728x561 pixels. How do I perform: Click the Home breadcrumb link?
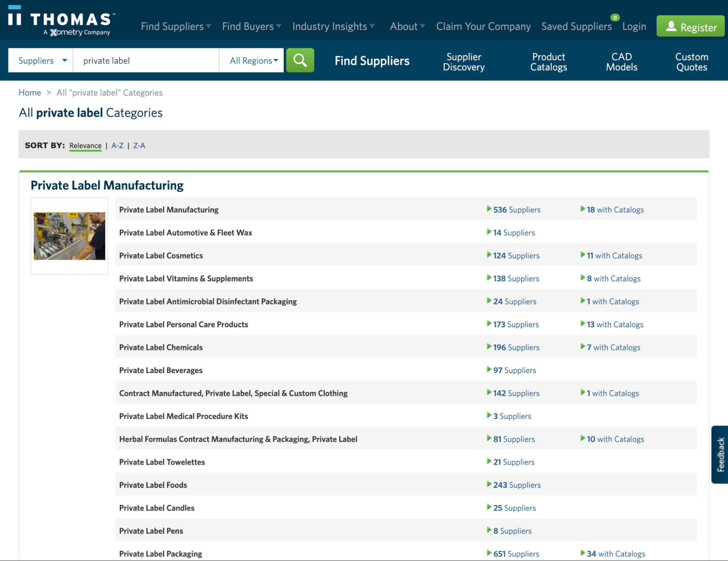click(30, 93)
